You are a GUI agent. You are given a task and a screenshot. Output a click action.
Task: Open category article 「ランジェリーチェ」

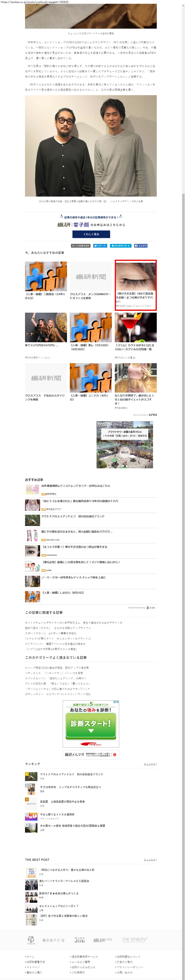57,689
